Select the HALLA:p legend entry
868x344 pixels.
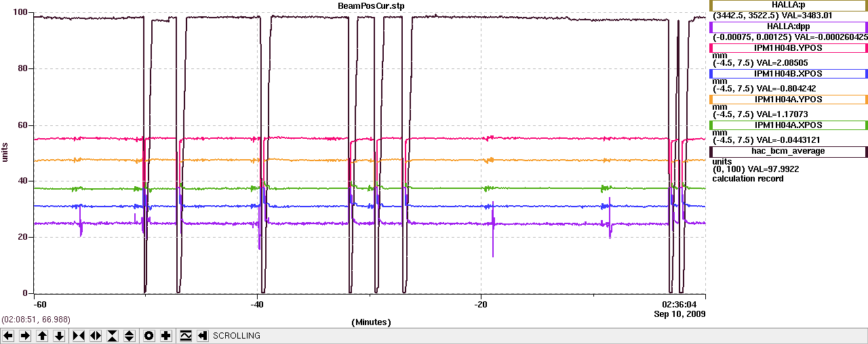click(x=789, y=5)
